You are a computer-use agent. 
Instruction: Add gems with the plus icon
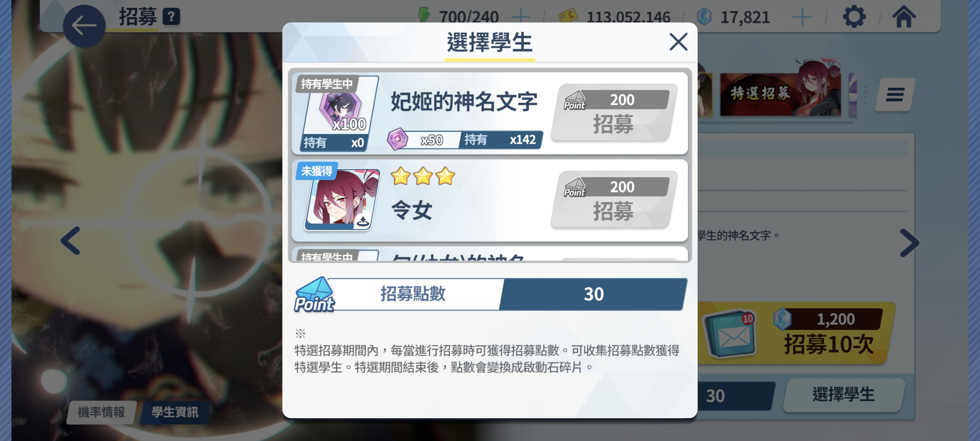click(x=802, y=17)
